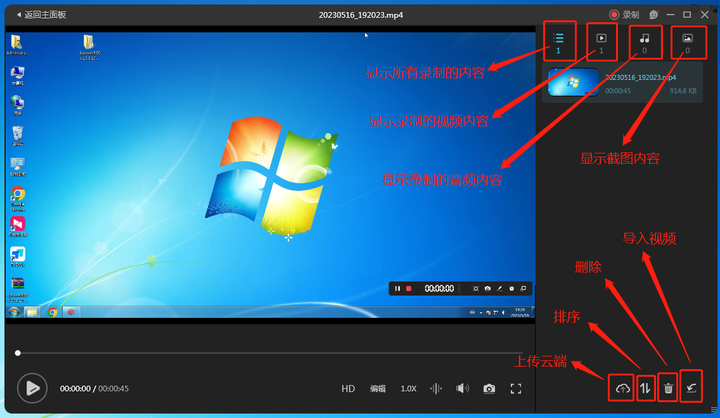This screenshot has height=418, width=720.
Task: Open the feedback chat bubble icon
Action: coord(654,15)
